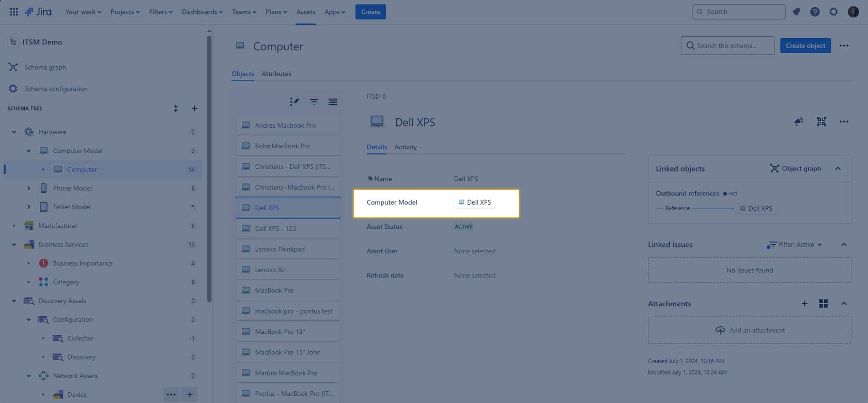Click the Search this schema field
Viewport: 868px width, 403px height.
coord(727,45)
